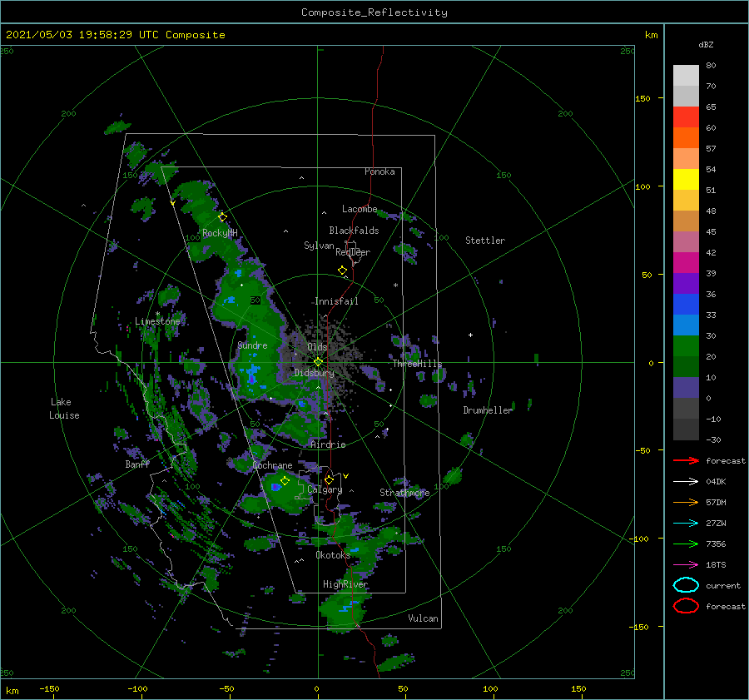Click the cyan current ellipse icon
The image size is (749, 700).
686,585
